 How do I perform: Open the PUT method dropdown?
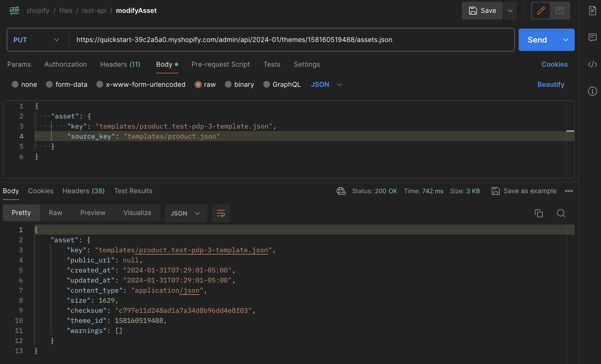(x=36, y=40)
